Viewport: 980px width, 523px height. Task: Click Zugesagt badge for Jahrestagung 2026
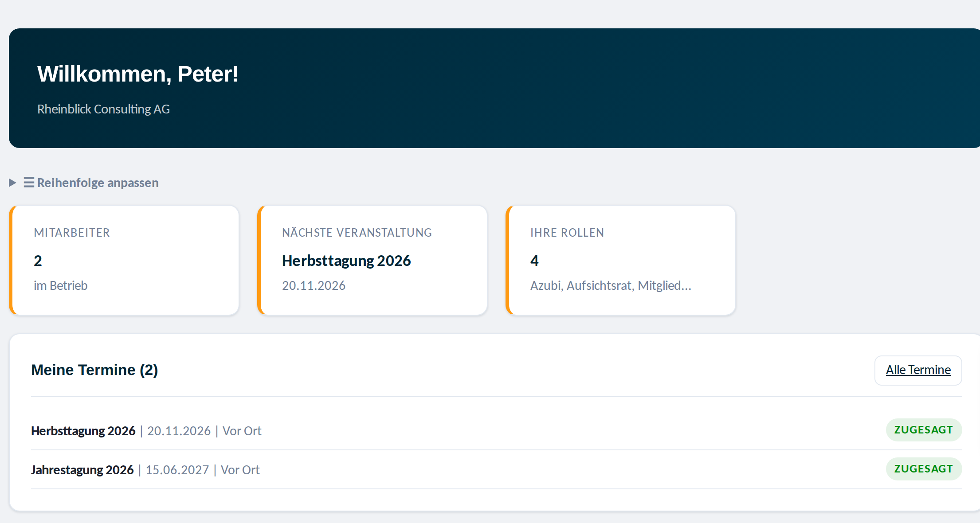[x=924, y=469]
